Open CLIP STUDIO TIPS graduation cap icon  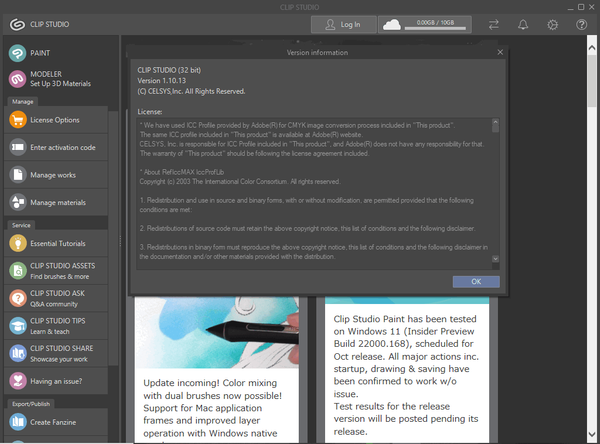pos(18,326)
